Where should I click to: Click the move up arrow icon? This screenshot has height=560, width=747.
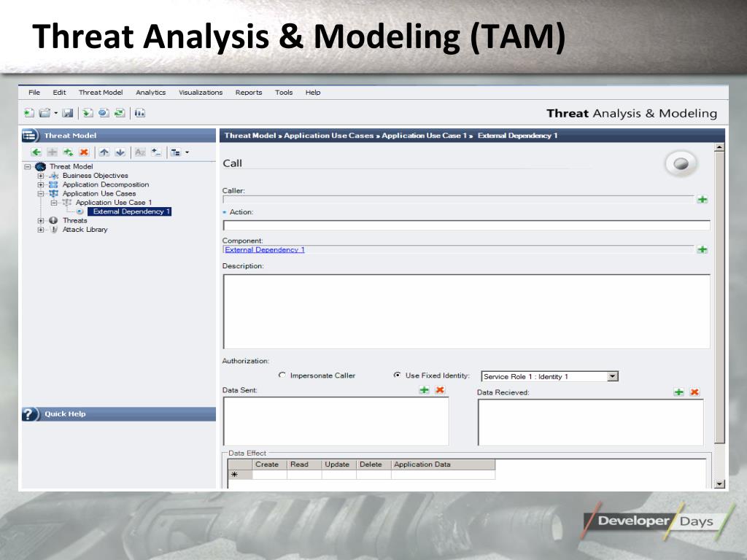104,152
